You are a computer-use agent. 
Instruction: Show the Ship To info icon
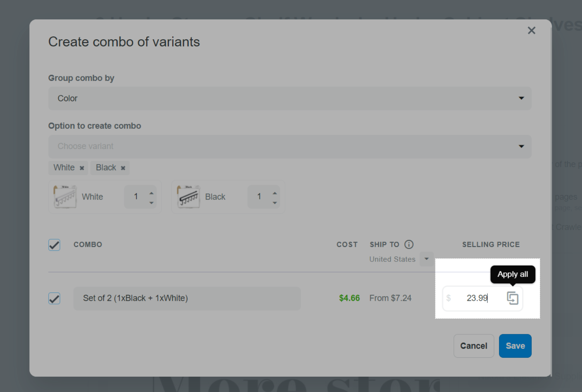coord(409,245)
